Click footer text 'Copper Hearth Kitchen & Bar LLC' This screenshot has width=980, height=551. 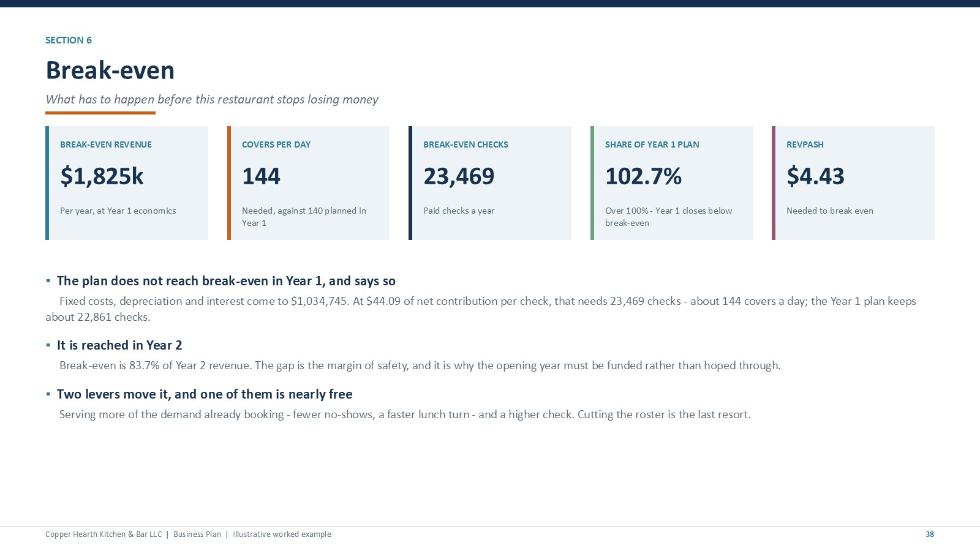(x=104, y=534)
